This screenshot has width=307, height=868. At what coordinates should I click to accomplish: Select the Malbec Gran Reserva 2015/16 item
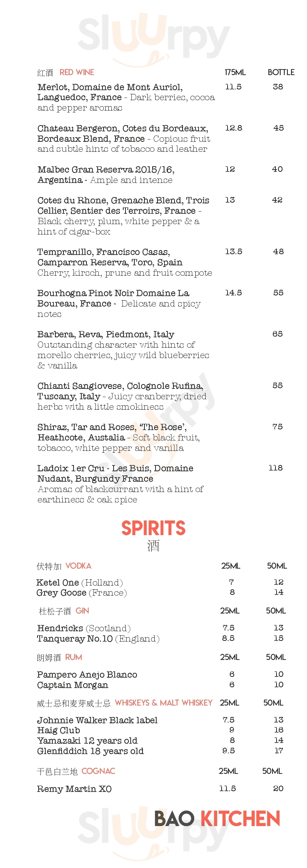[x=106, y=170]
